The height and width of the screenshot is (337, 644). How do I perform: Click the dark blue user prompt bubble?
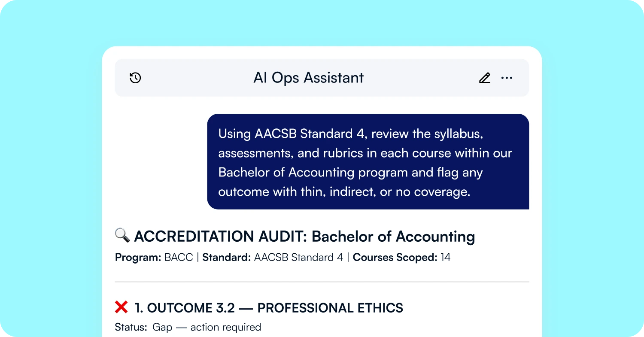[368, 161]
